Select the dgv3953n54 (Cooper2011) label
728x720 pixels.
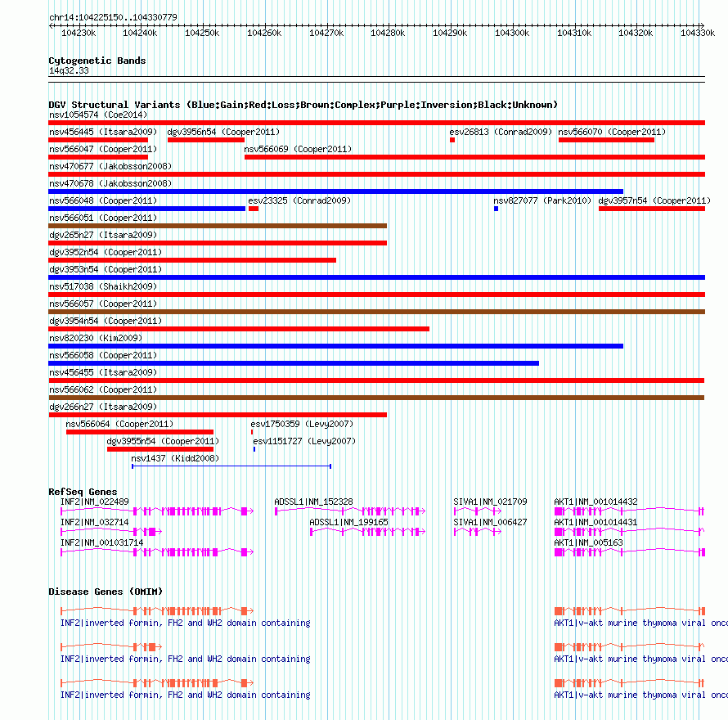(106, 269)
